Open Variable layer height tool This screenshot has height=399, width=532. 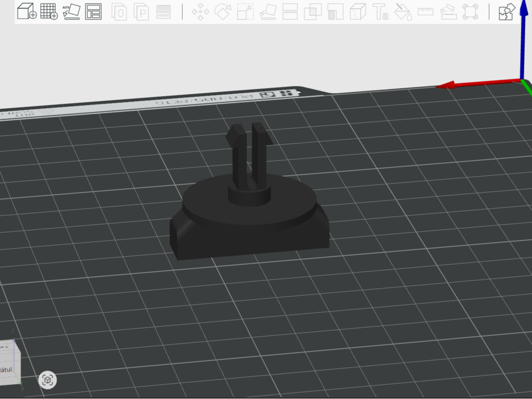tap(164, 12)
